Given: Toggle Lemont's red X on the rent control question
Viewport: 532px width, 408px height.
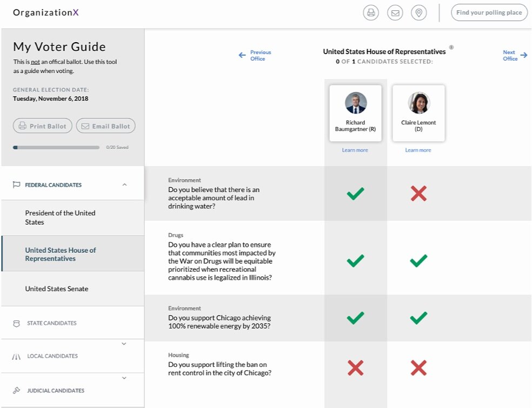Looking at the screenshot, I should 418,368.
